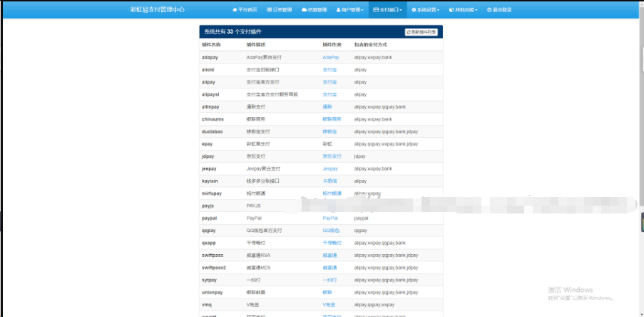644x317 pixels.
Task: Click the 卡易信 author link
Action: coord(329,181)
